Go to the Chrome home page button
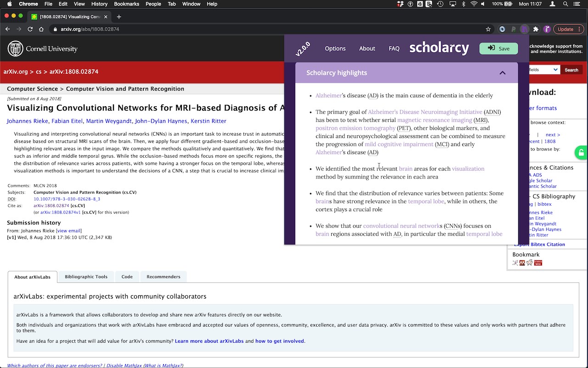588x368 pixels. pos(41,29)
